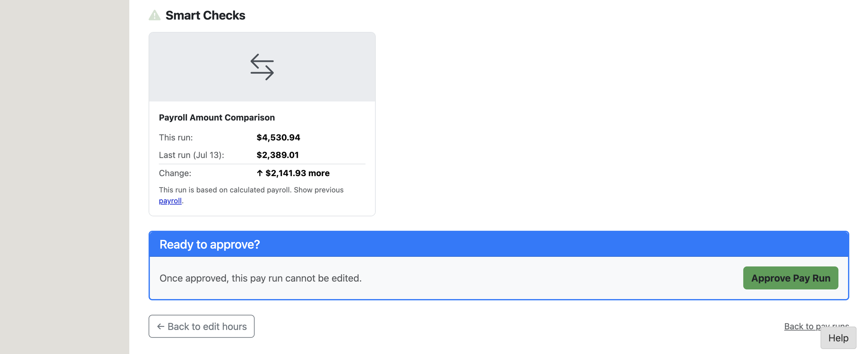The height and width of the screenshot is (354, 868).
Task: Approve the pay run
Action: pos(791,278)
